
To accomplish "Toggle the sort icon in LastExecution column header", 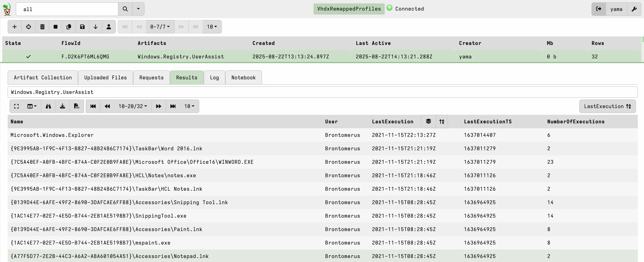I will click(441, 122).
